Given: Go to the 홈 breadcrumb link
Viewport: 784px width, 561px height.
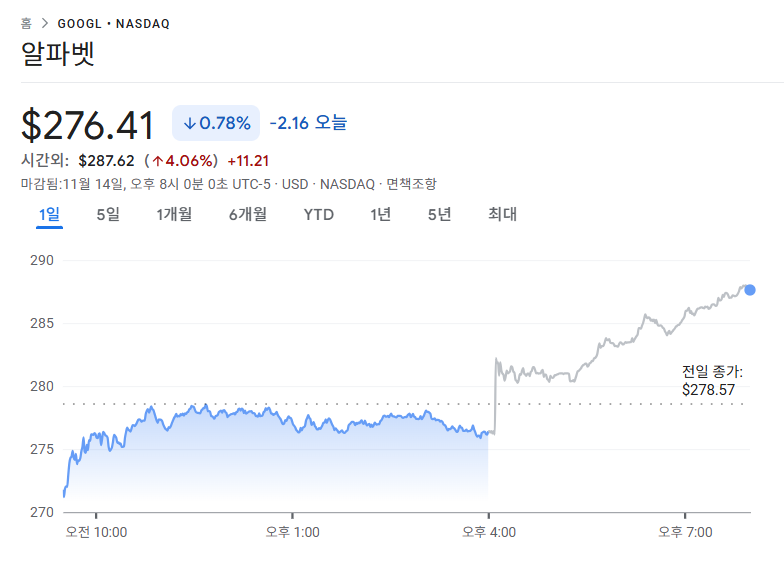Looking at the screenshot, I should pos(26,24).
